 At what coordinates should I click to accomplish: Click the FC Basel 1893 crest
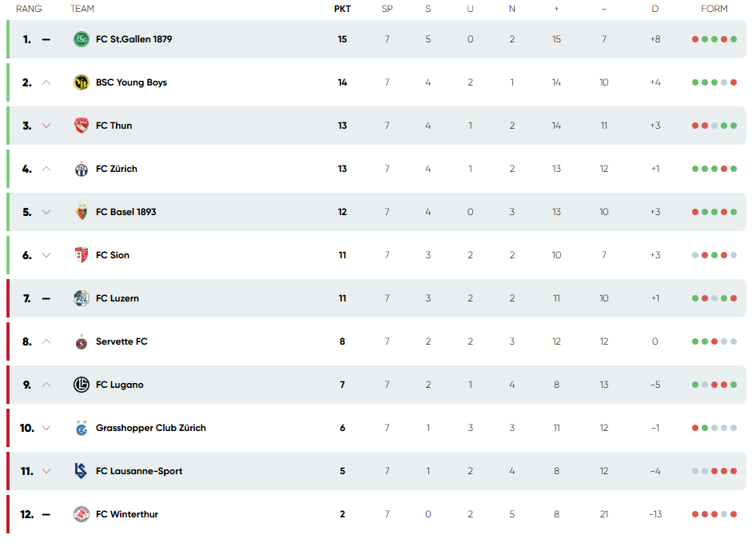pyautogui.click(x=81, y=212)
